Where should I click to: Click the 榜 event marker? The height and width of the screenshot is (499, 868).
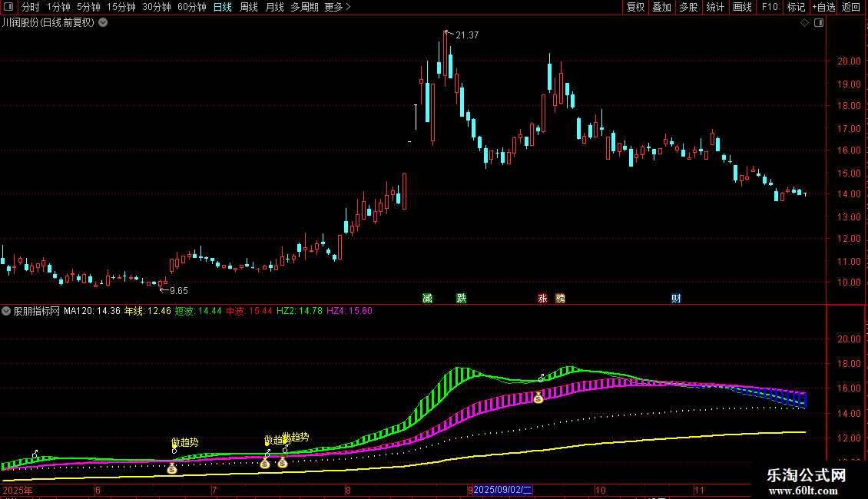click(x=560, y=298)
